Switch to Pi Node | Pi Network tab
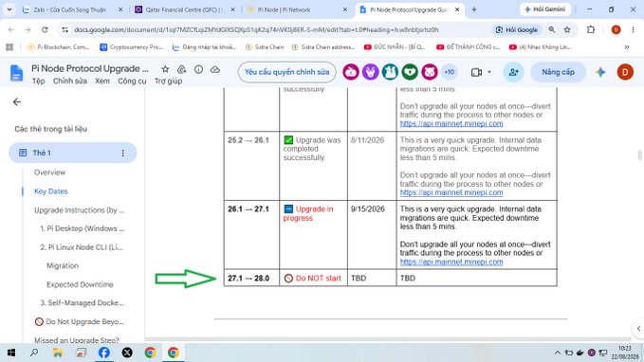Viewport: 644px width, 362px height. pyautogui.click(x=298, y=9)
